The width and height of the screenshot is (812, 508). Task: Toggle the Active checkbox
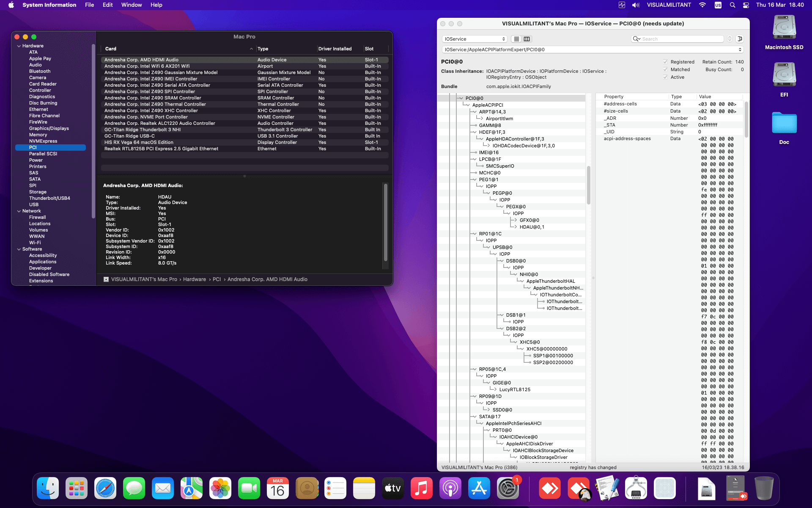click(665, 77)
